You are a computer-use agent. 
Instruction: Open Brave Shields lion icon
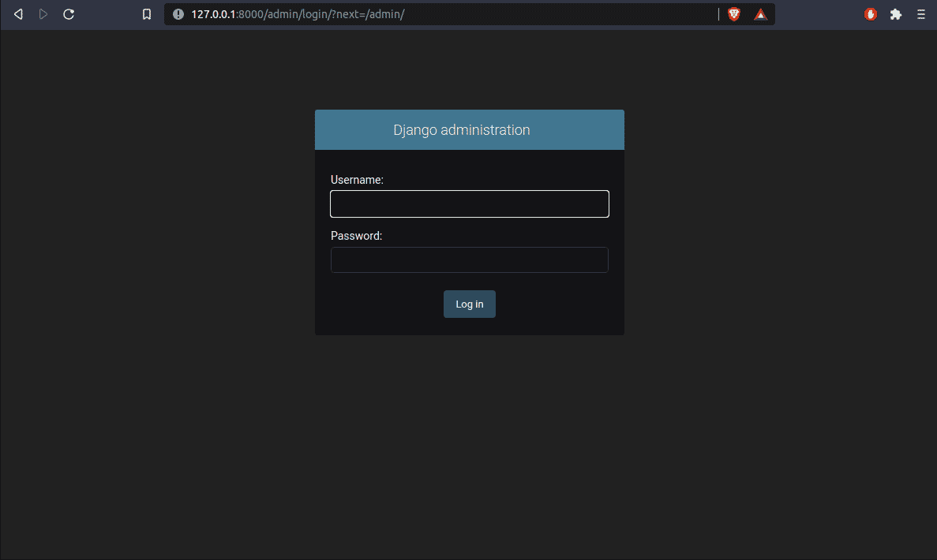[x=734, y=14]
